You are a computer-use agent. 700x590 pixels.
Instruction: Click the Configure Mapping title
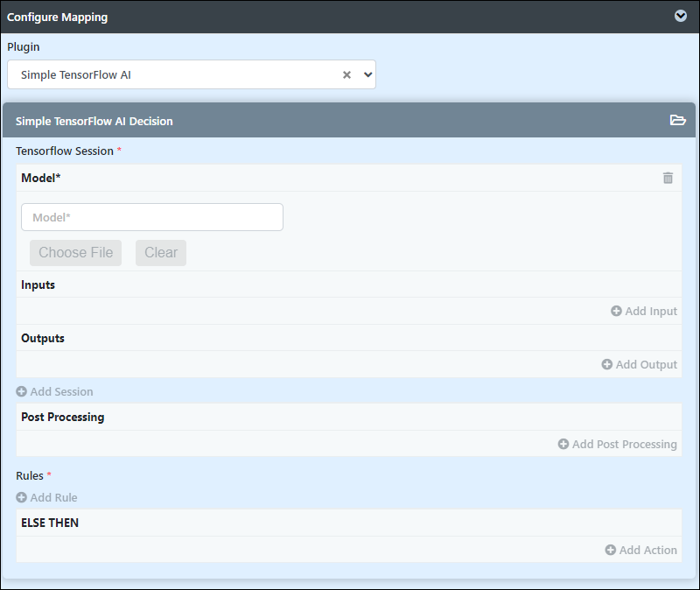click(57, 17)
